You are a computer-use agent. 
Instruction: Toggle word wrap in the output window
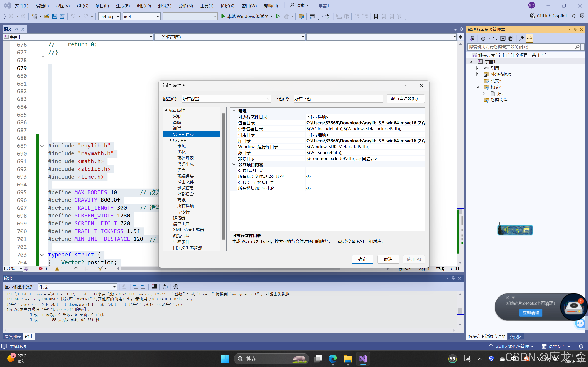(x=165, y=287)
